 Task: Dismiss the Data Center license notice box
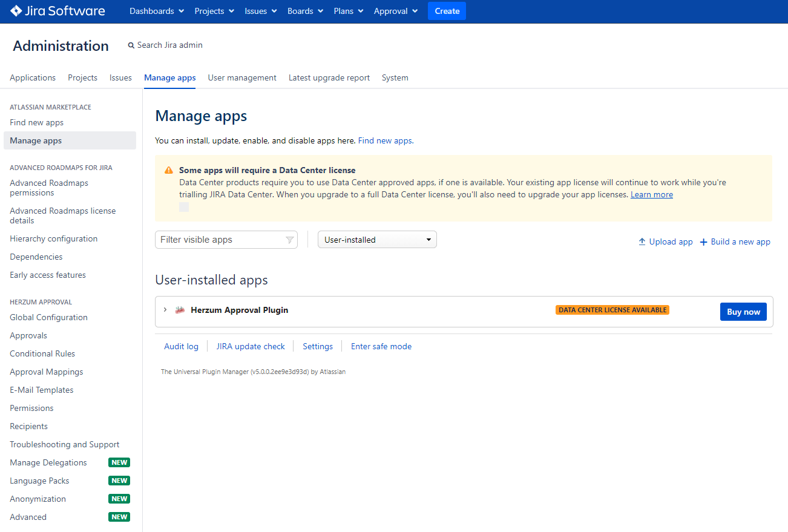(184, 208)
